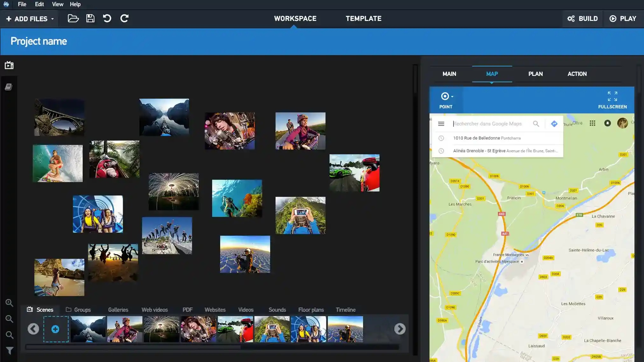Image resolution: width=644 pixels, height=362 pixels.
Task: Select the Action tab
Action: point(577,74)
